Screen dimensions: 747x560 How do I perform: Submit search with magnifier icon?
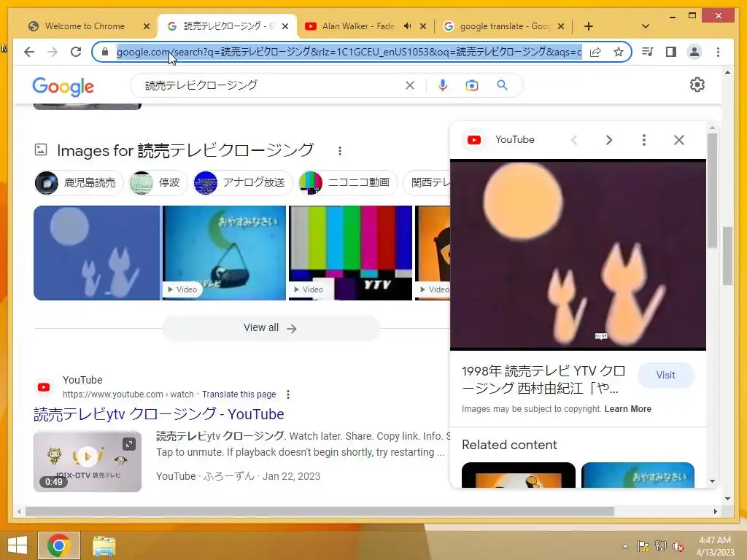point(502,85)
